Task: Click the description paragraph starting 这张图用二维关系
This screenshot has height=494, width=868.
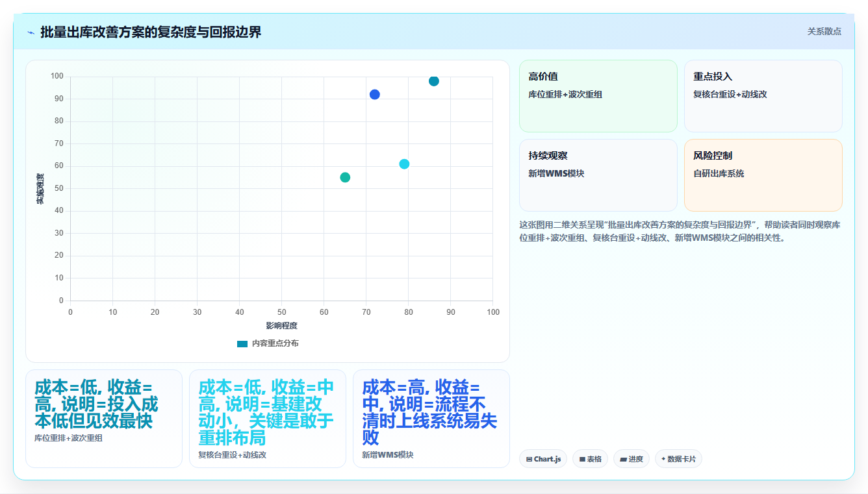Action: tap(680, 231)
